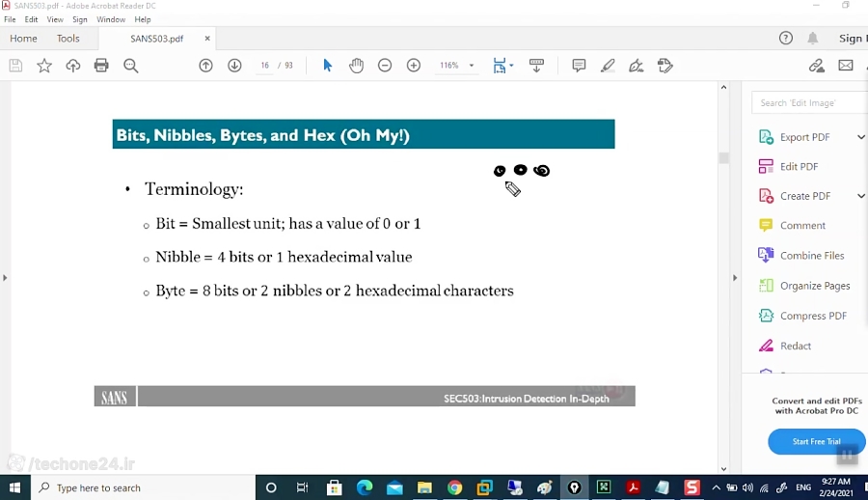Open the Combine Files tool
The height and width of the screenshot is (500, 868).
click(x=811, y=256)
